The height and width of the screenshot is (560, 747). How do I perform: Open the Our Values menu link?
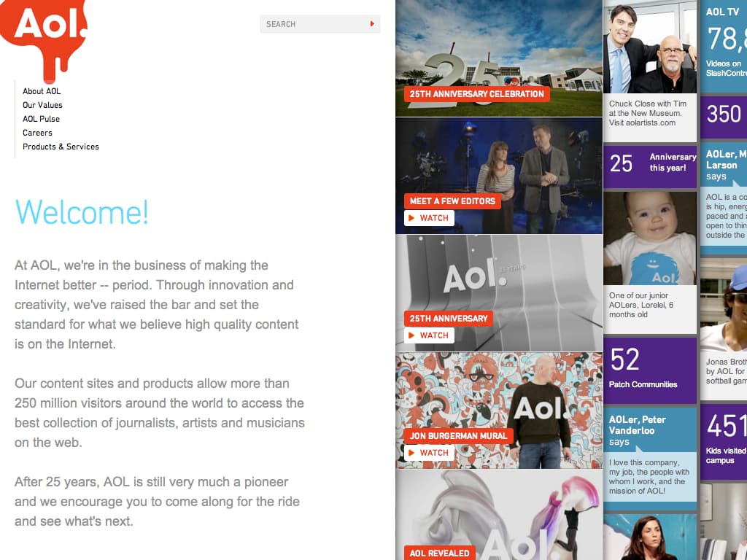pyautogui.click(x=42, y=105)
